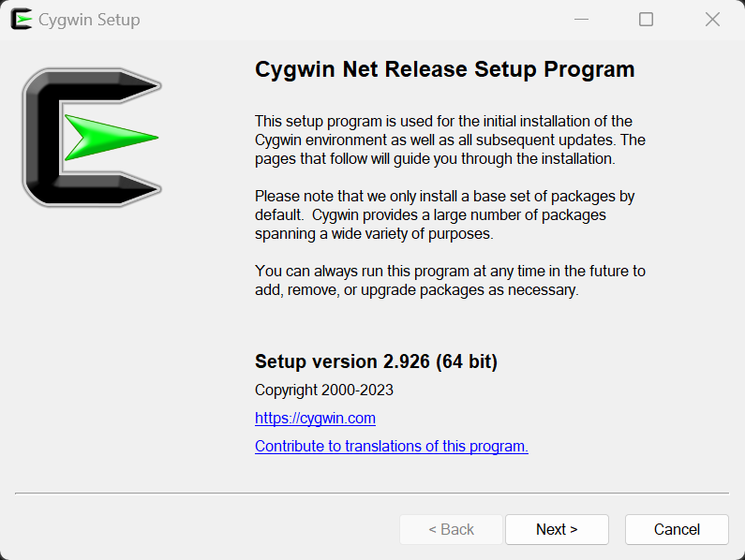Minimize the Cygwin Setup window
The width and height of the screenshot is (745, 560).
point(579,20)
